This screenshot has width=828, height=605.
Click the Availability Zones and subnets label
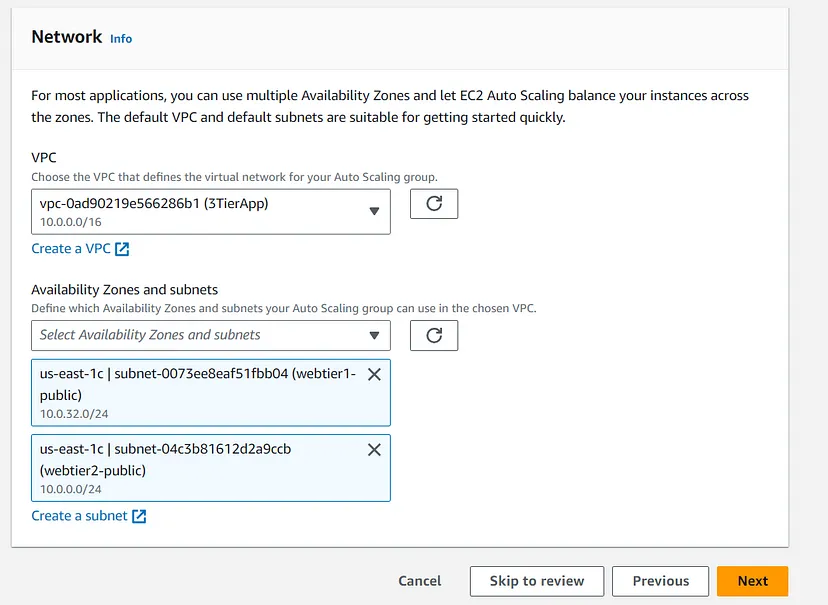(x=124, y=290)
